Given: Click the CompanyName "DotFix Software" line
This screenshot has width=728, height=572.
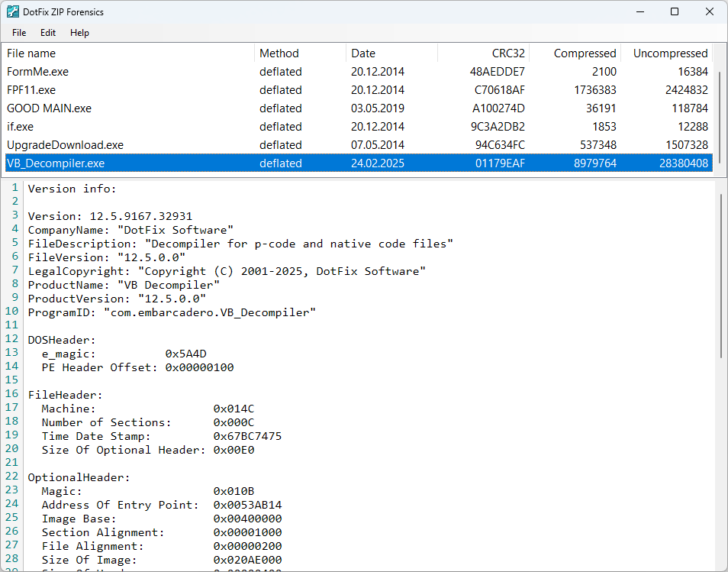Looking at the screenshot, I should point(130,230).
